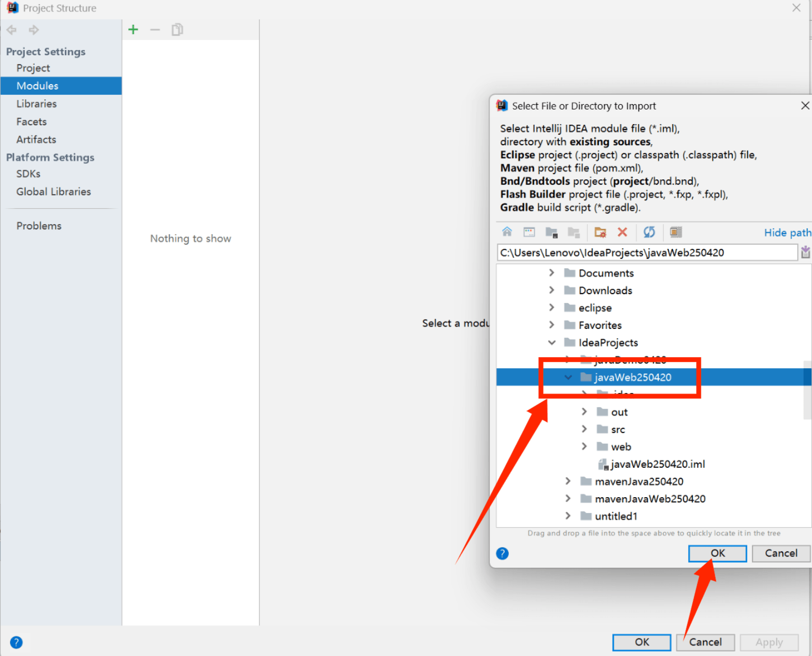812x656 pixels.
Task: Open the Problems section
Action: click(x=39, y=226)
